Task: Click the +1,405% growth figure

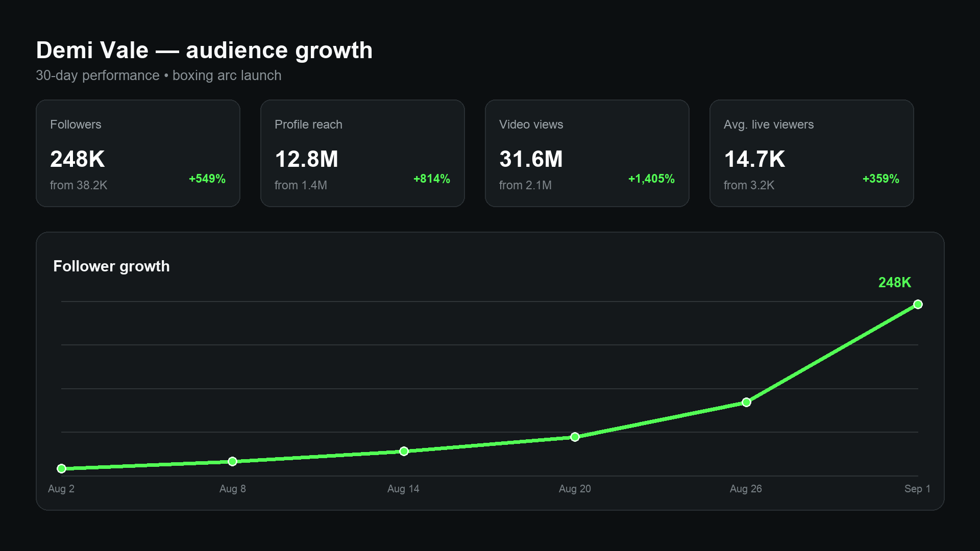Action: 651,179
